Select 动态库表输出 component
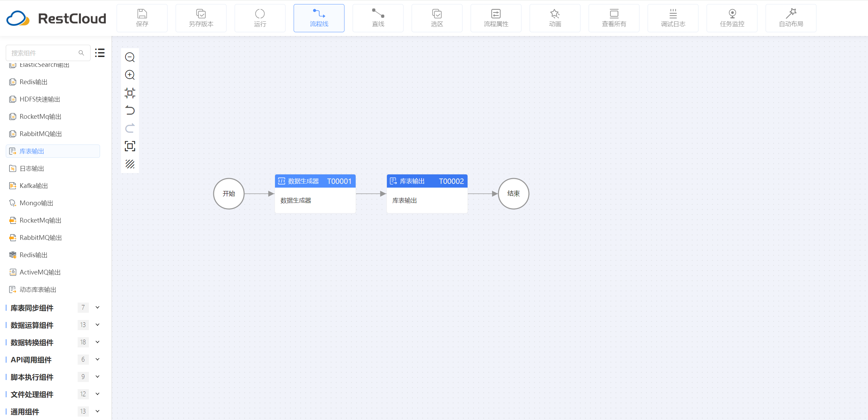Viewport: 868px width, 420px height. (53, 289)
